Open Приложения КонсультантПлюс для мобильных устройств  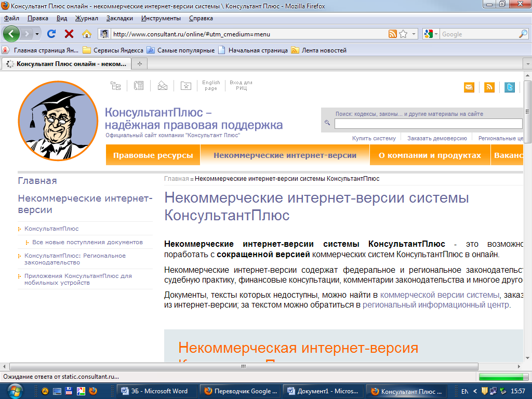tap(78, 279)
